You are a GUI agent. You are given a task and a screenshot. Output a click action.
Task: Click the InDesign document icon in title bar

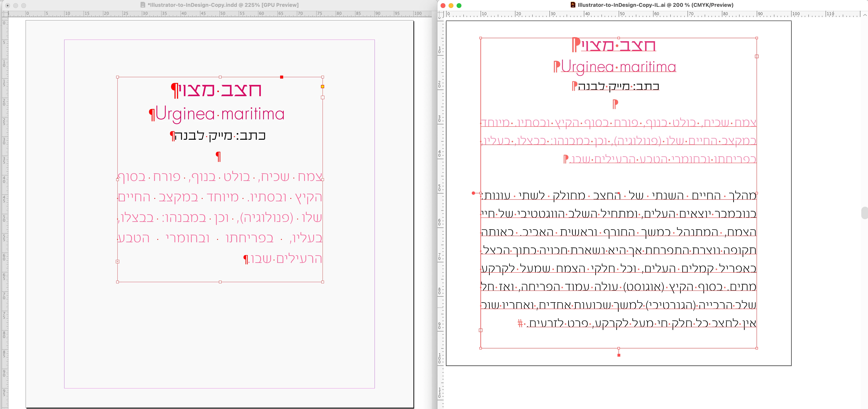click(x=143, y=5)
